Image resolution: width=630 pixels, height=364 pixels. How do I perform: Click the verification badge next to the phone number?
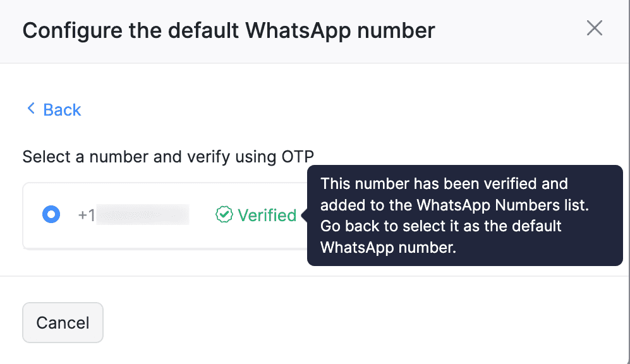pyautogui.click(x=226, y=215)
